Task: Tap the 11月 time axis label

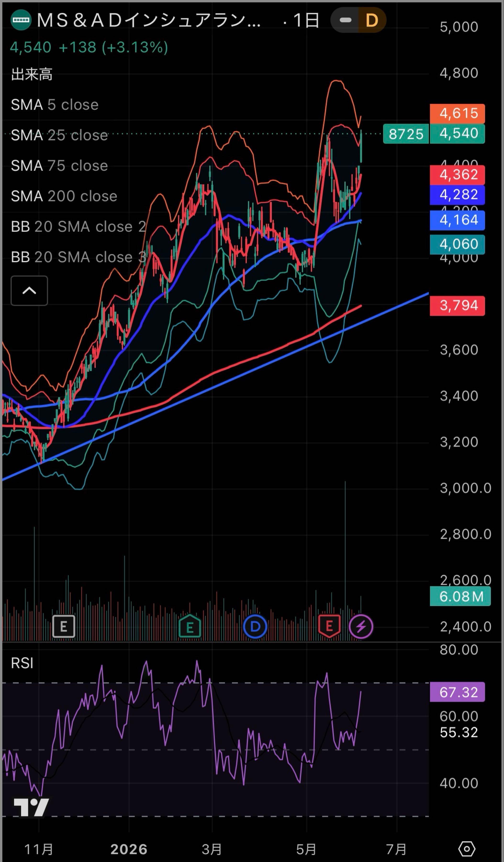Action: point(39,849)
